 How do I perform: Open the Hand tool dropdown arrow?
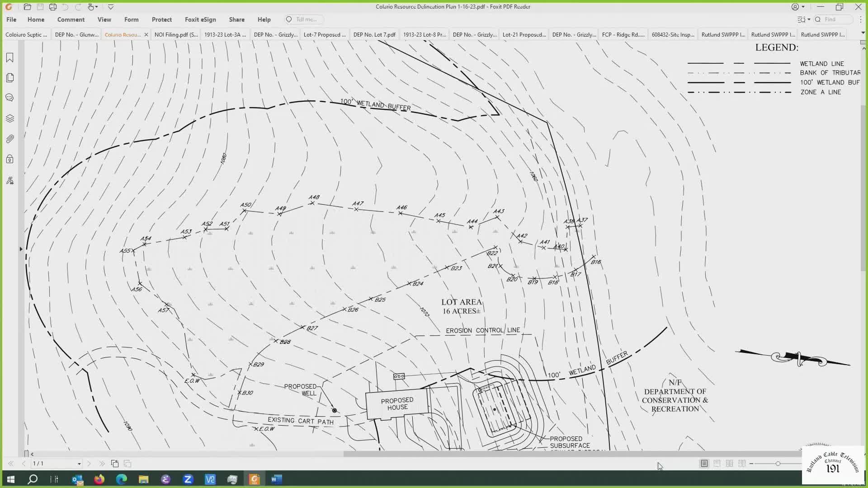pos(97,7)
